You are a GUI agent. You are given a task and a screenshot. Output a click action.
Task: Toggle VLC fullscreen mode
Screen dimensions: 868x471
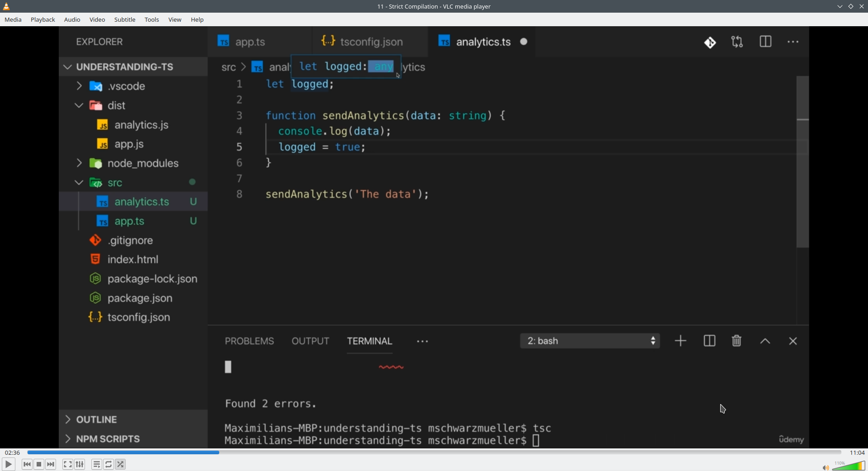[68, 464]
